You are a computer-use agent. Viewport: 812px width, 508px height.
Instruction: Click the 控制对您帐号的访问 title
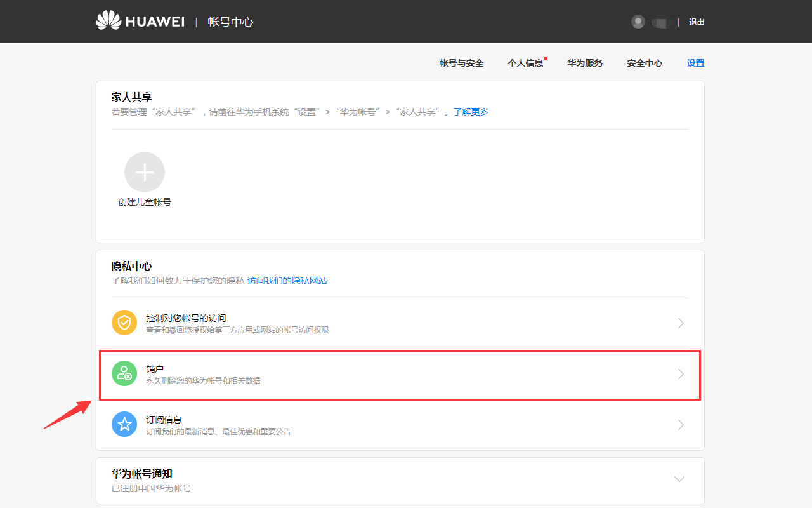pos(186,318)
